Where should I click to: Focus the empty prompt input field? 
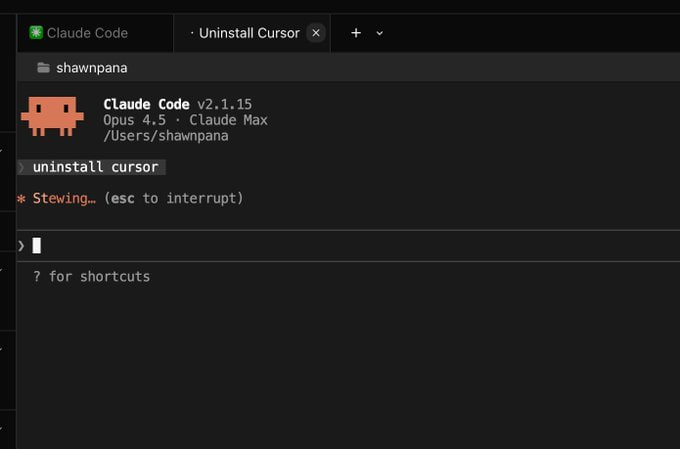[348, 246]
